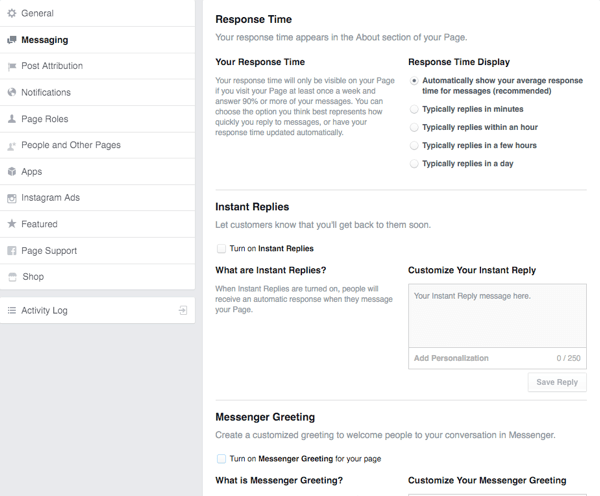The image size is (600, 496).
Task: Enable the Turn on Instant Replies checkbox
Action: point(221,249)
